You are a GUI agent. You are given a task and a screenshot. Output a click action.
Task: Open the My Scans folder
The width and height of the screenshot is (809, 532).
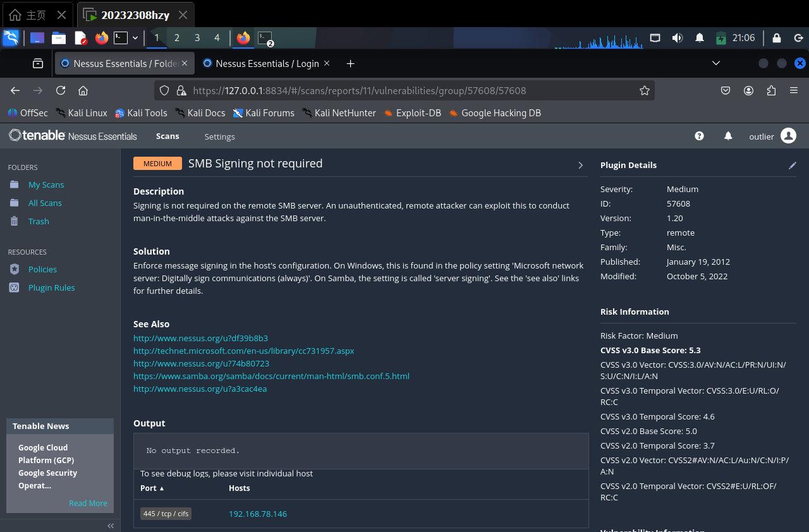click(46, 184)
